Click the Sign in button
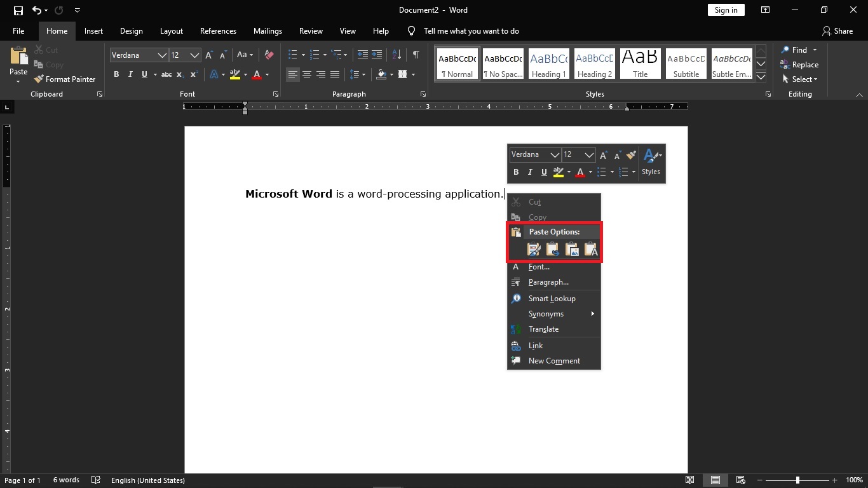 (726, 10)
